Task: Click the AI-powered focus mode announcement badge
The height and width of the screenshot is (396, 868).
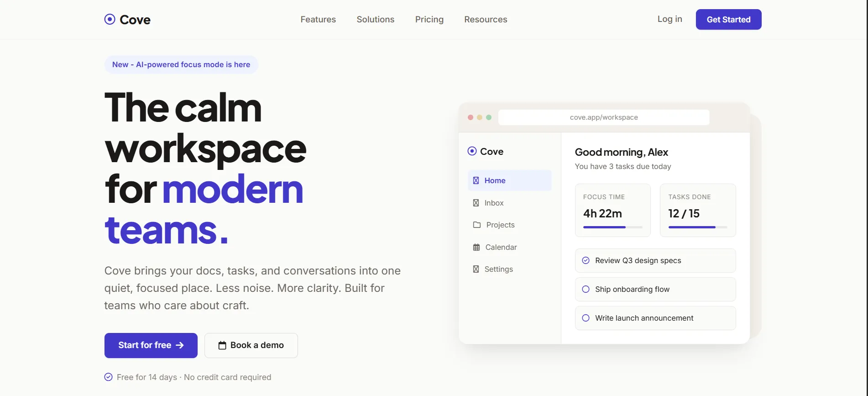Action: 181,64
